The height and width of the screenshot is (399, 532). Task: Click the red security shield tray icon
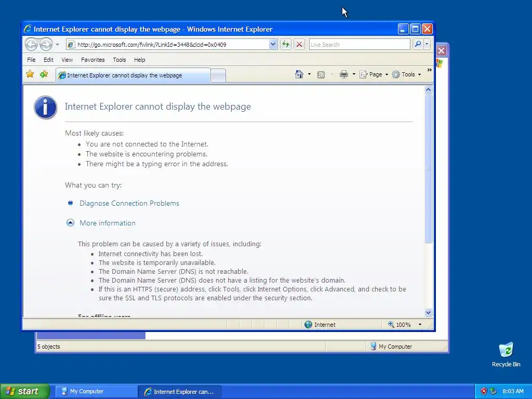(x=484, y=391)
